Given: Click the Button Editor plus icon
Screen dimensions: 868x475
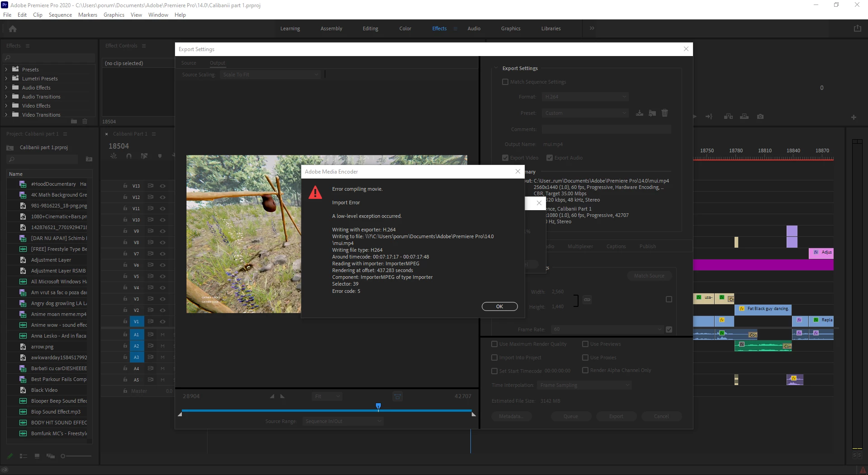Looking at the screenshot, I should (x=854, y=118).
